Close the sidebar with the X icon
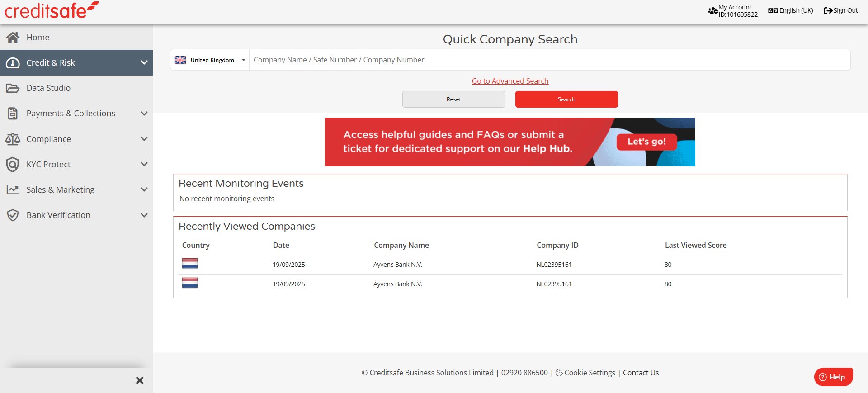868x393 pixels. [140, 380]
